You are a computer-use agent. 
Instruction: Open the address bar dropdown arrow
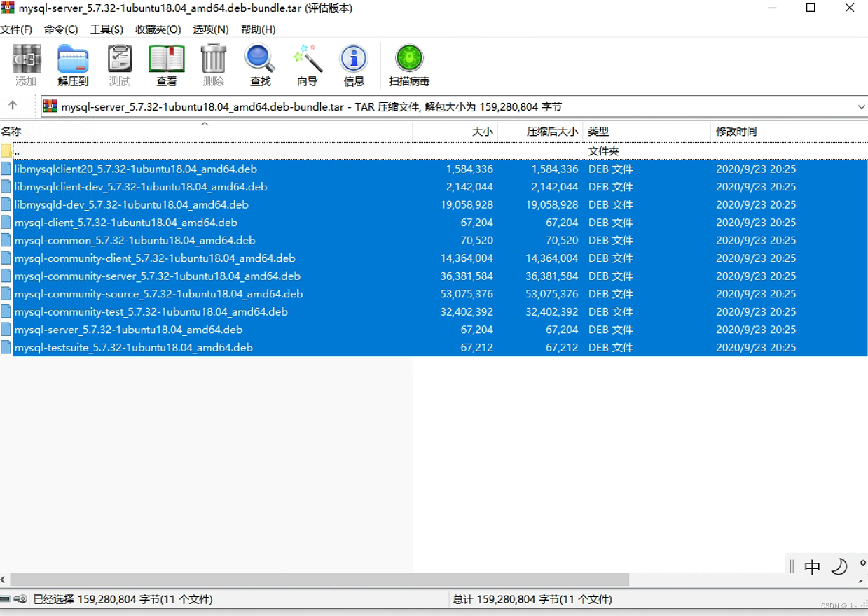[861, 106]
